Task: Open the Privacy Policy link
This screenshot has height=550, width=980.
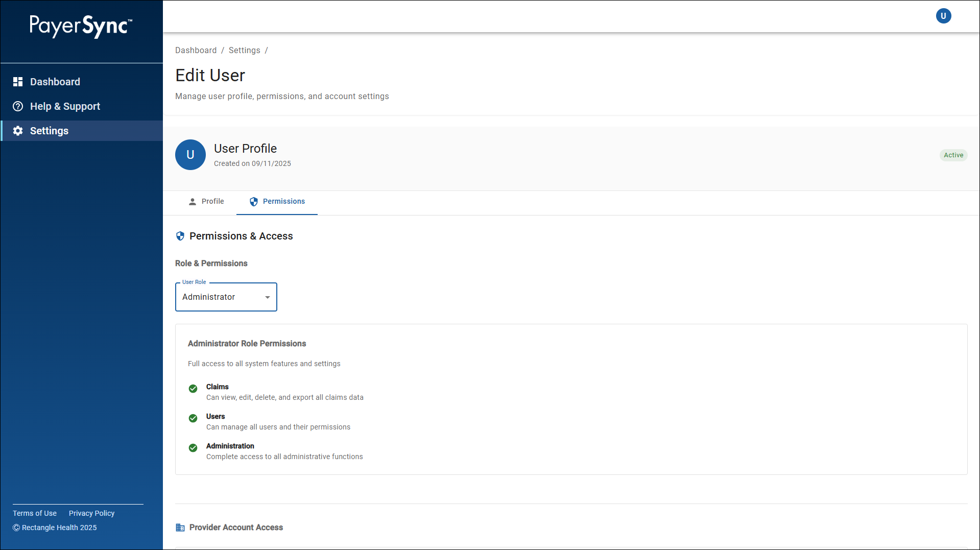Action: coord(91,513)
